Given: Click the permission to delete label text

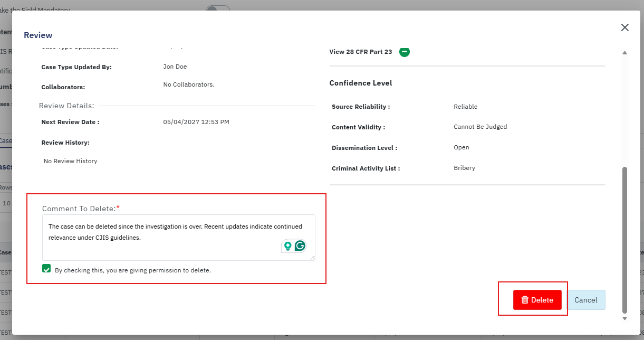Looking at the screenshot, I should pos(132,270).
